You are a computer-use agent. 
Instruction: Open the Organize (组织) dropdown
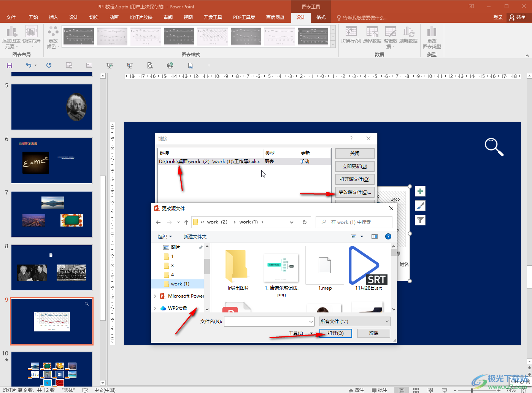(165, 236)
